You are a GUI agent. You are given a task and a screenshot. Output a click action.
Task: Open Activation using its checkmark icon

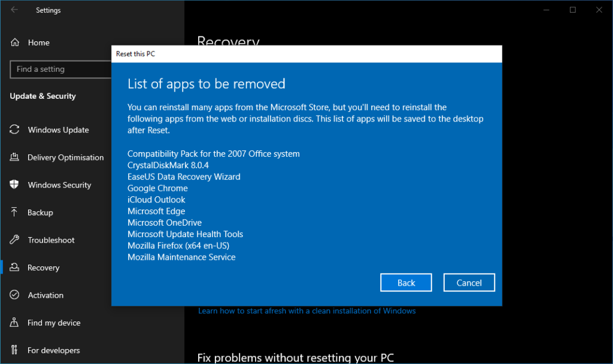(15, 295)
